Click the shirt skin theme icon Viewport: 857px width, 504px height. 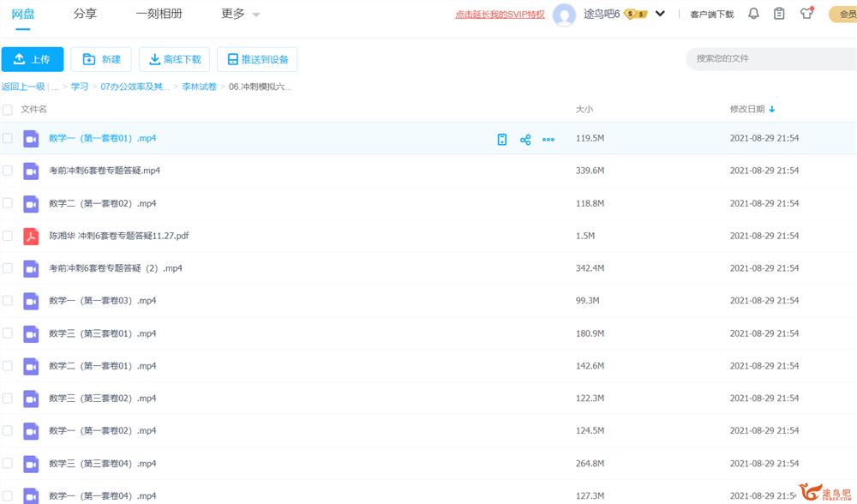806,14
